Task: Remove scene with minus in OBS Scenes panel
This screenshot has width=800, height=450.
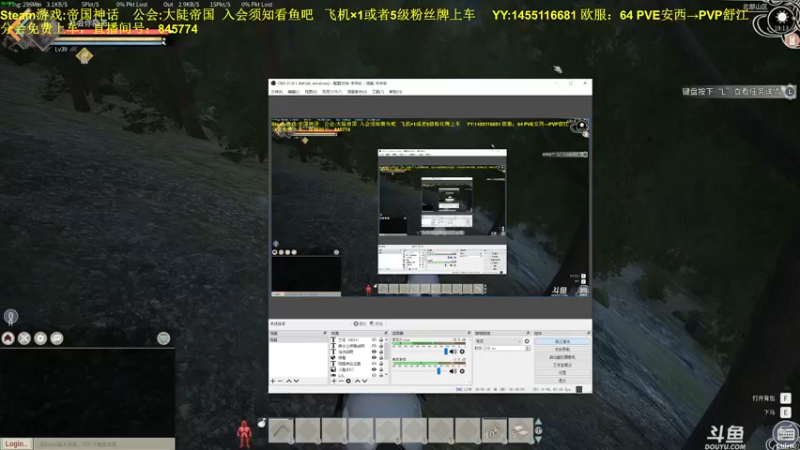Action: pyautogui.click(x=280, y=381)
